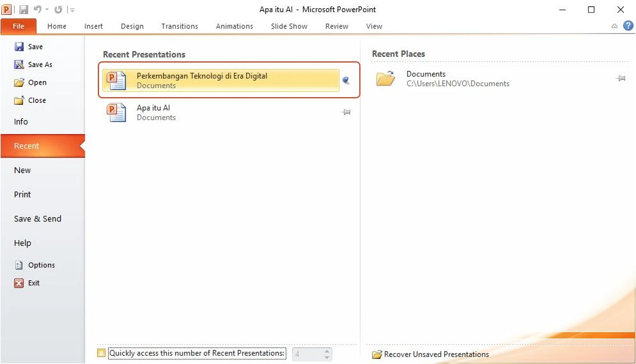Click the Recover Unsaved Presentations folder icon
This screenshot has width=636, height=364.
tap(377, 354)
